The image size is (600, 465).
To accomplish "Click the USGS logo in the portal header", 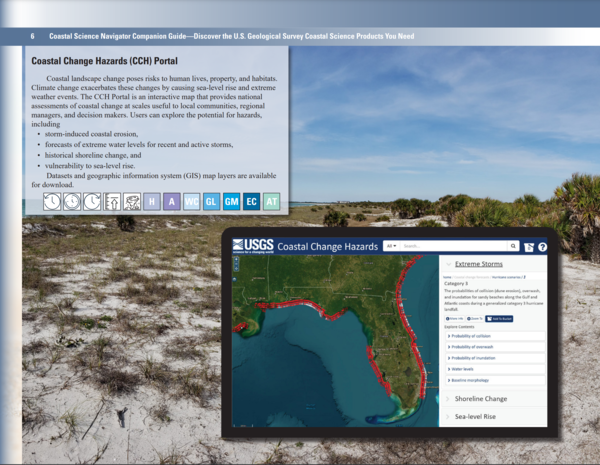I will pyautogui.click(x=253, y=246).
